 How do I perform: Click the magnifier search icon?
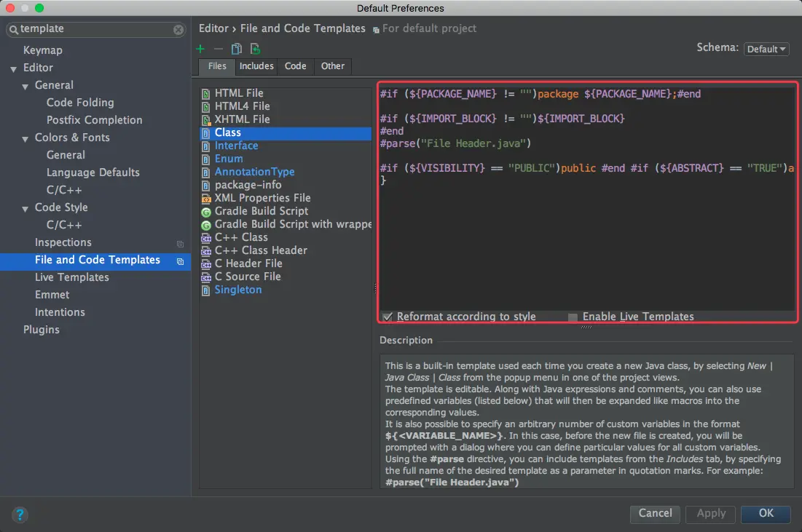pos(14,30)
